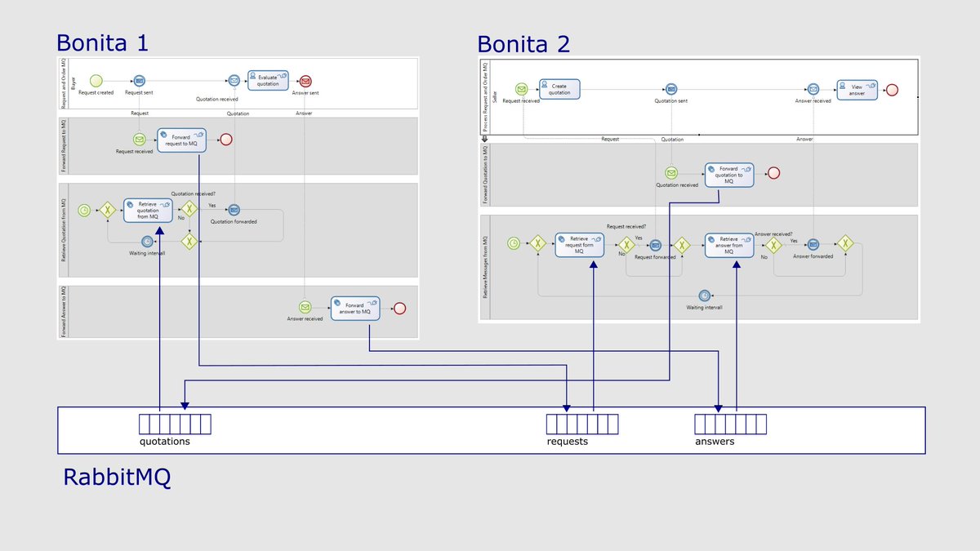Click the 'Bonita 1' heading
Viewport: 980px width, 551px height.
point(103,42)
